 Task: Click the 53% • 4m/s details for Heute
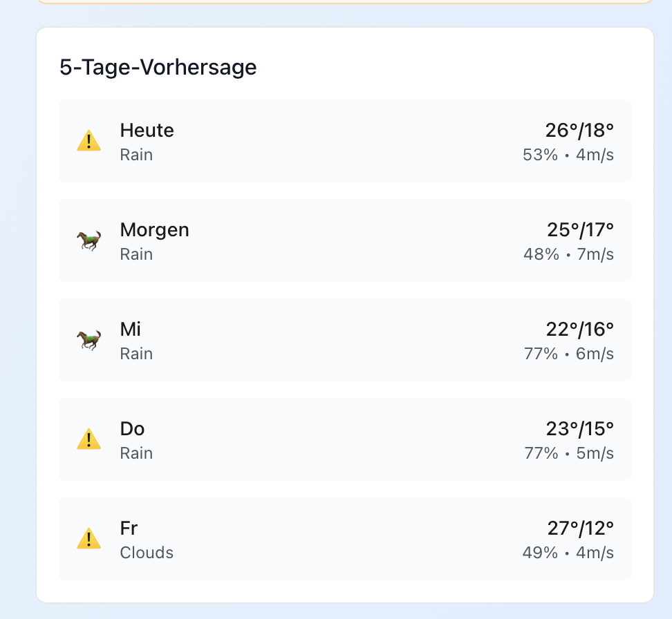(568, 155)
